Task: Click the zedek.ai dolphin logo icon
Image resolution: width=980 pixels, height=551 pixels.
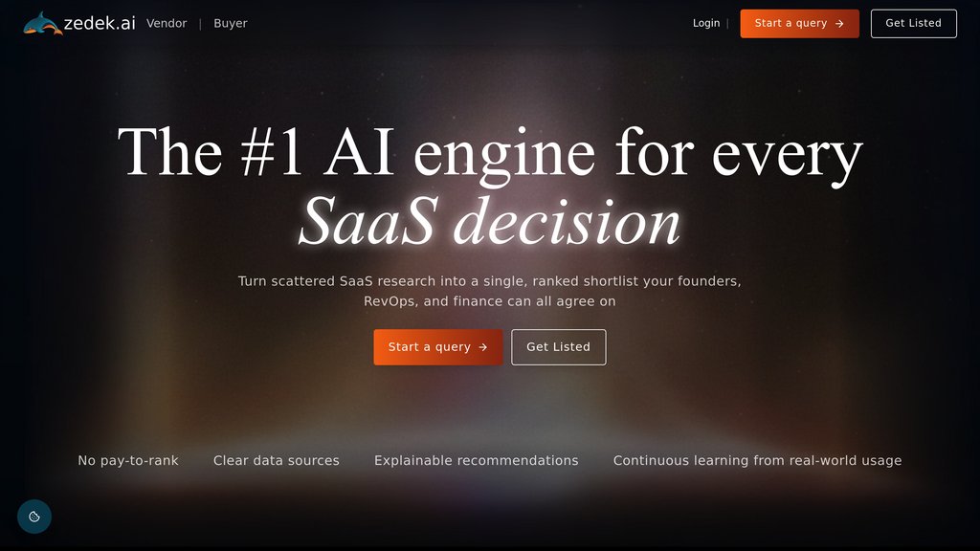Action: (42, 24)
